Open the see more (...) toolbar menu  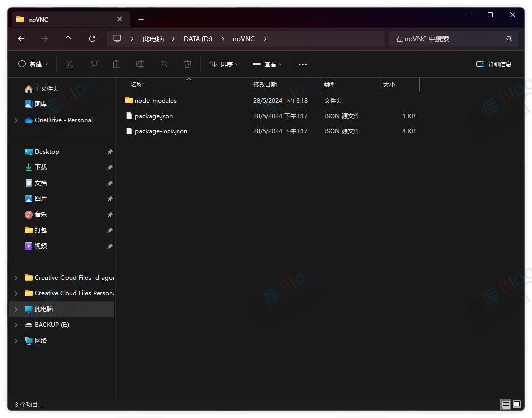[x=303, y=64]
